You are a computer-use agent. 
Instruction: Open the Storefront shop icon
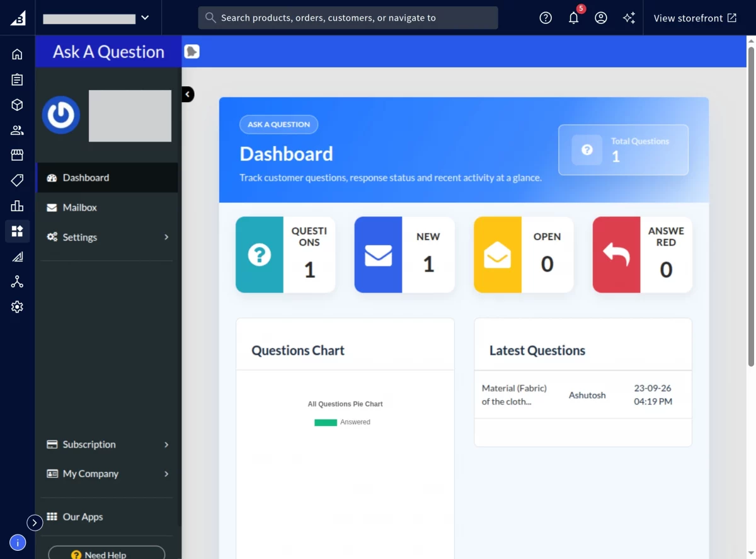click(17, 155)
